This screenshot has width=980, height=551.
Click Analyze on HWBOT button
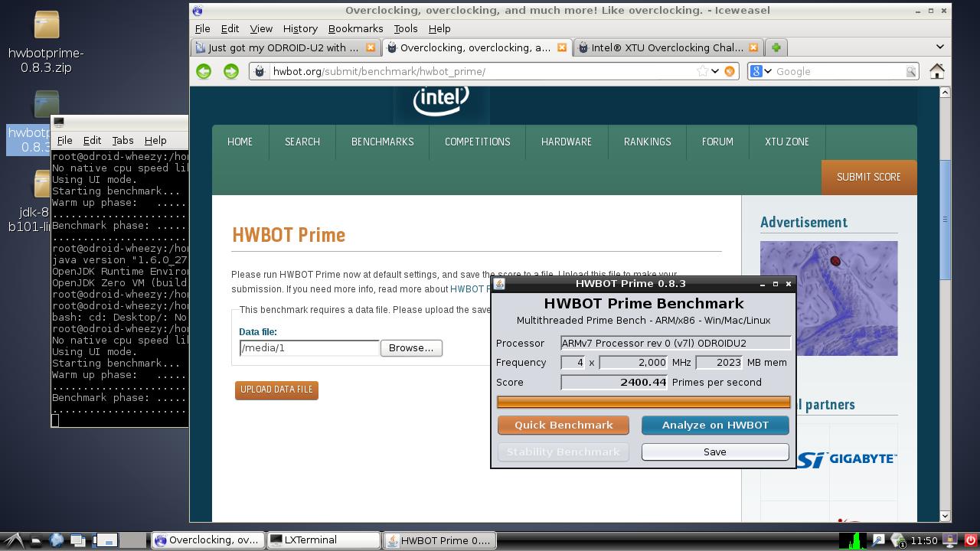point(715,425)
